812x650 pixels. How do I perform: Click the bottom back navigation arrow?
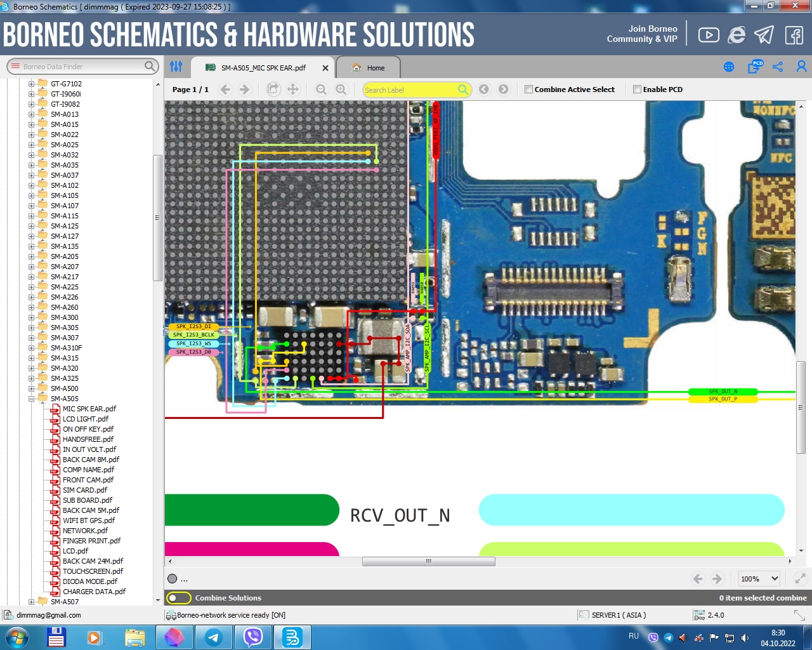click(x=698, y=579)
